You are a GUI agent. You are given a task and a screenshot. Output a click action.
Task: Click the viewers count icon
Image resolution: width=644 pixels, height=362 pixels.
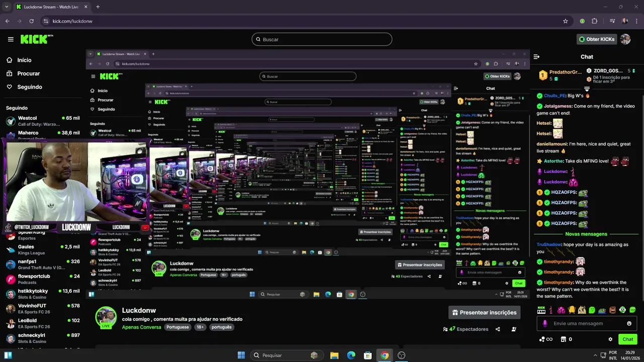tap(445, 329)
